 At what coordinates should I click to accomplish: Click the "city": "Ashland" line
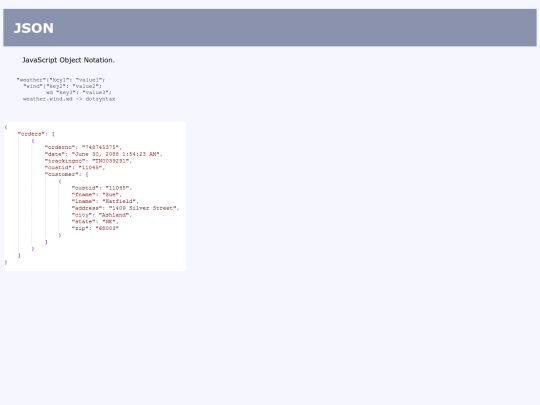(102, 215)
